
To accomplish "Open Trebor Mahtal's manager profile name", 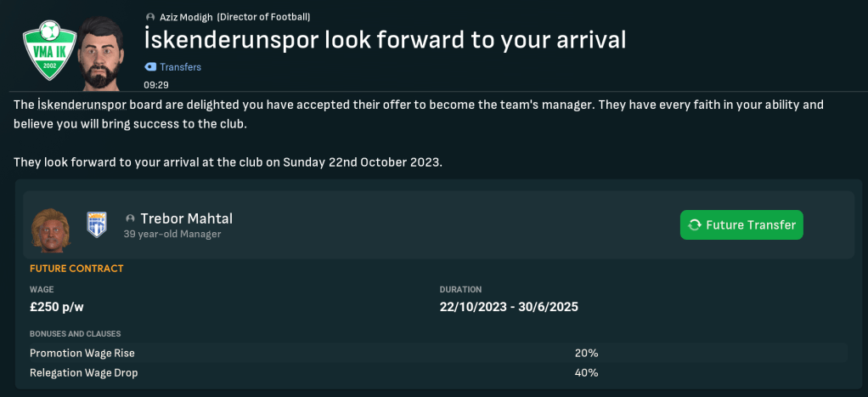I will click(x=186, y=218).
